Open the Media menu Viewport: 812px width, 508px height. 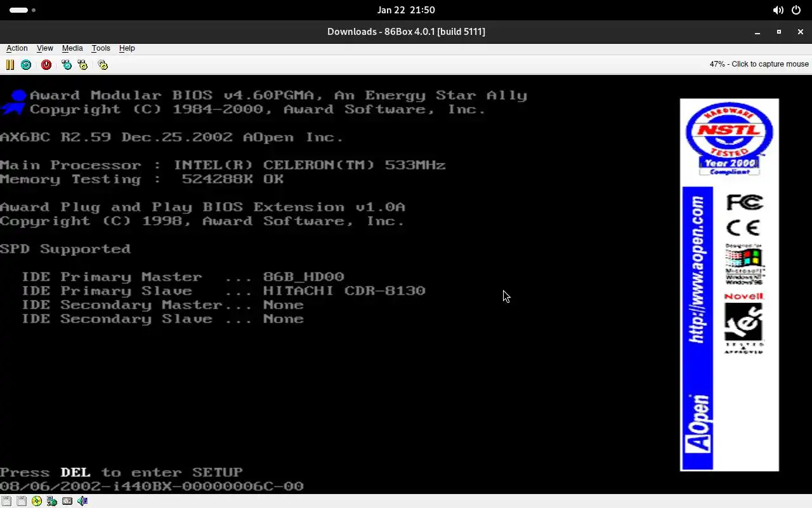pyautogui.click(x=72, y=48)
